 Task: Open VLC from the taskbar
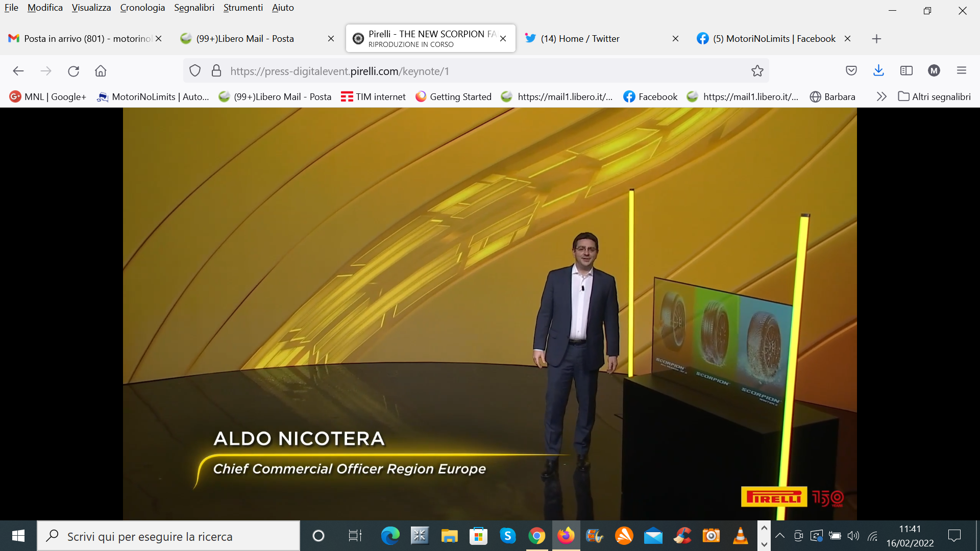(740, 536)
